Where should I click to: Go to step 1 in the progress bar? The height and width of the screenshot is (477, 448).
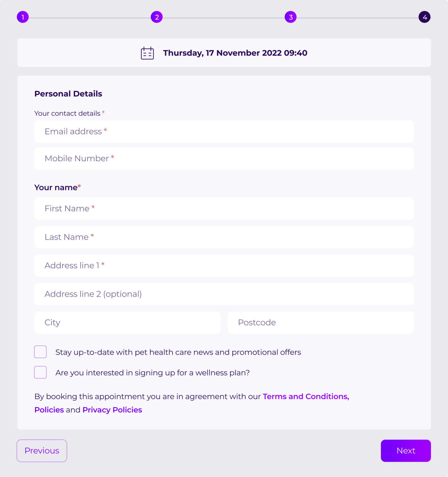point(23,17)
